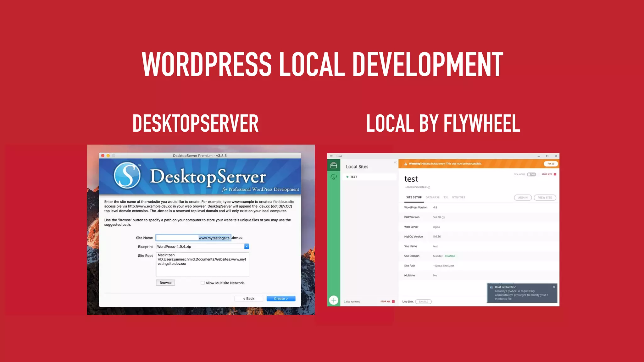Click the info icon beside ~\Local Sites\test path
Image resolution: width=644 pixels, height=362 pixels.
(429, 187)
